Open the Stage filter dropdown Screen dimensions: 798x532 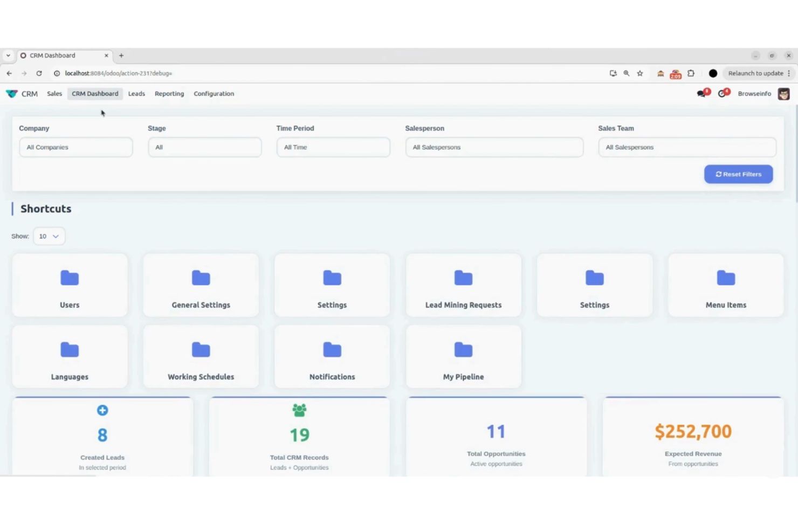click(x=204, y=147)
